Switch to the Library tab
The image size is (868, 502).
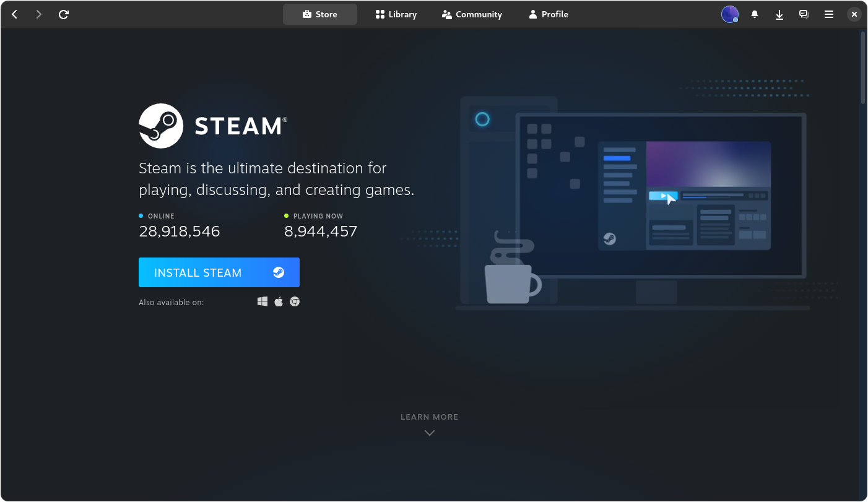[x=396, y=14]
